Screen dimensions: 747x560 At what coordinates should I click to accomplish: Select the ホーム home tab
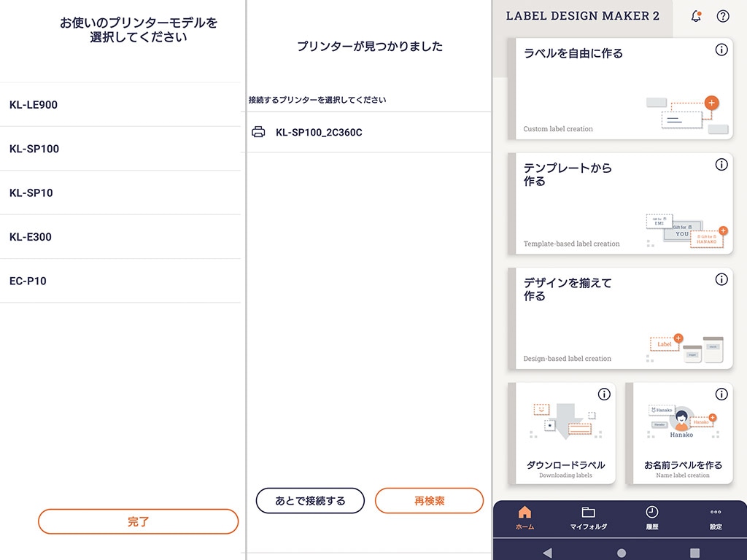pos(525,518)
